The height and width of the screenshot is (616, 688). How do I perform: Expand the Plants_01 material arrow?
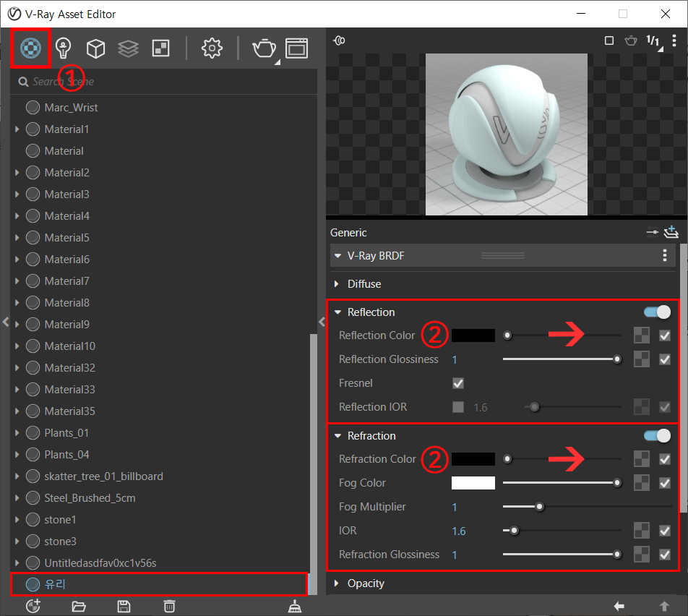click(x=17, y=433)
